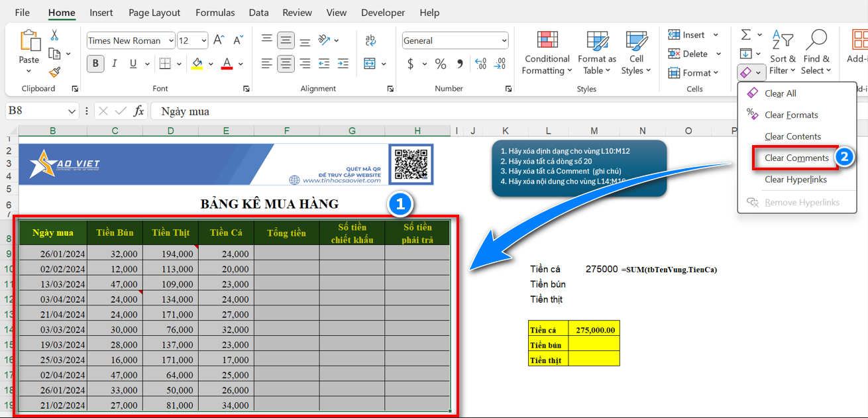The image size is (868, 418).
Task: Open the font name dropdown
Action: (x=171, y=40)
